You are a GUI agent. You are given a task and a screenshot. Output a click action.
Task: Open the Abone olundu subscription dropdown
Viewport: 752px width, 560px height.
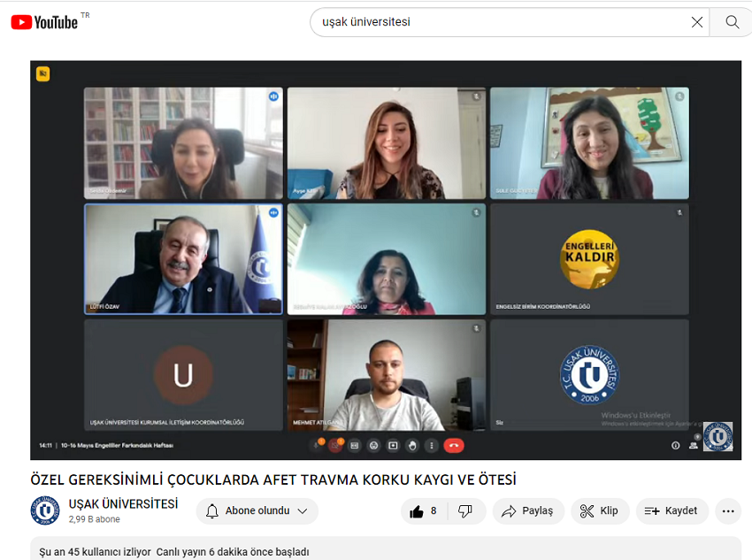257,511
